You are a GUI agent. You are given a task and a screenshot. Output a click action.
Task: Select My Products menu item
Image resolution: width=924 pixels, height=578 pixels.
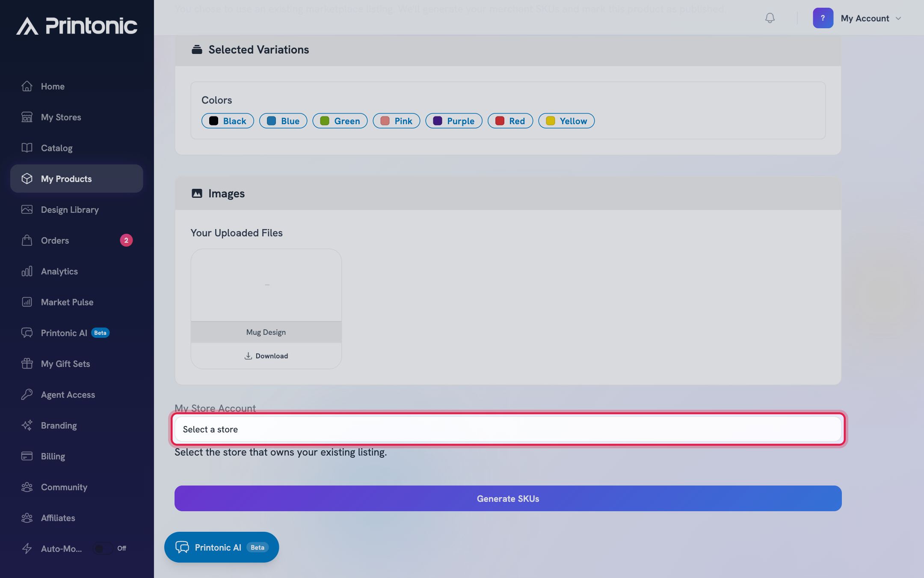tap(77, 179)
